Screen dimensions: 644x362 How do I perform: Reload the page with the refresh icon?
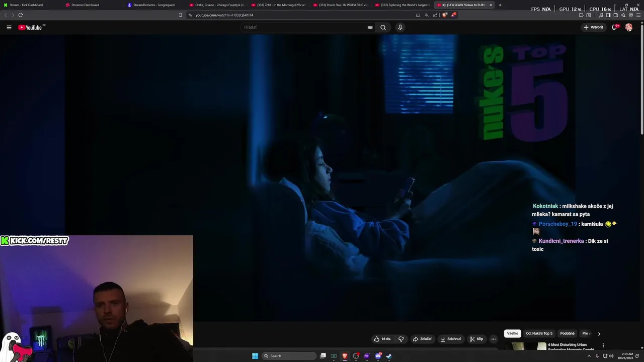(21, 15)
